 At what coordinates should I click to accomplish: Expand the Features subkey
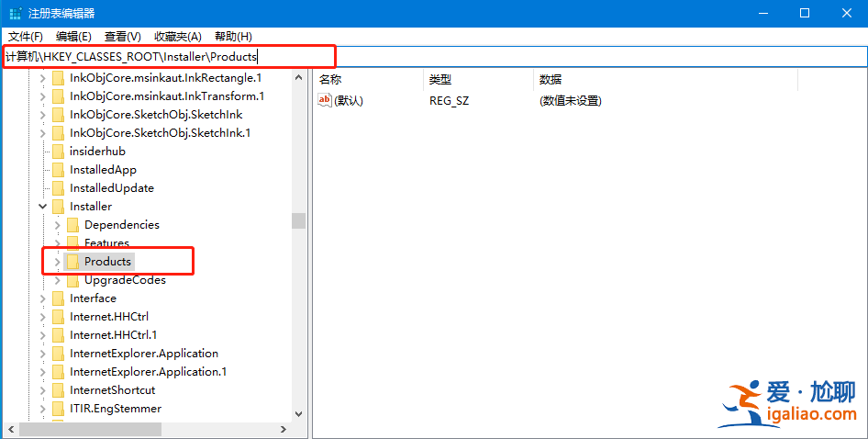58,243
